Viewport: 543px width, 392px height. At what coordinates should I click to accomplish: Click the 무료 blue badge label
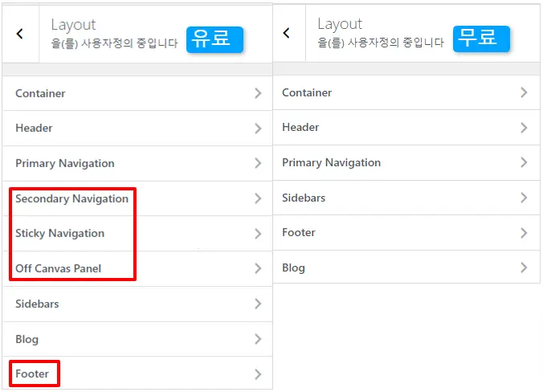pos(481,37)
